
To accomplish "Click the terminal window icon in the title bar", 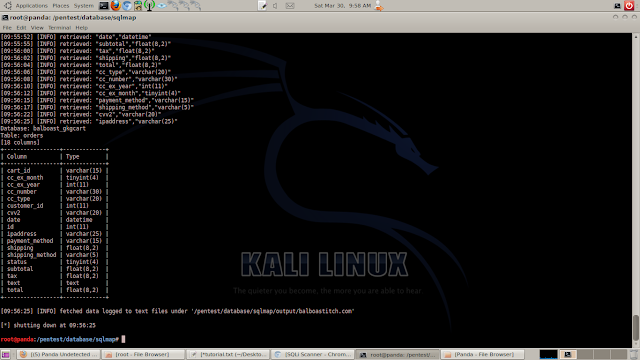I will pyautogui.click(x=4, y=18).
